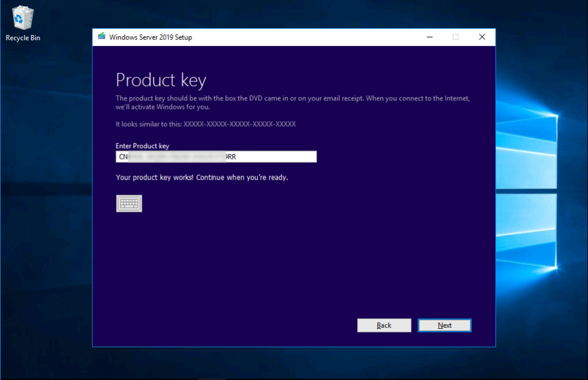Double-check the Recycle Bin icon's trash symbol
The image size is (588, 380).
(22, 16)
